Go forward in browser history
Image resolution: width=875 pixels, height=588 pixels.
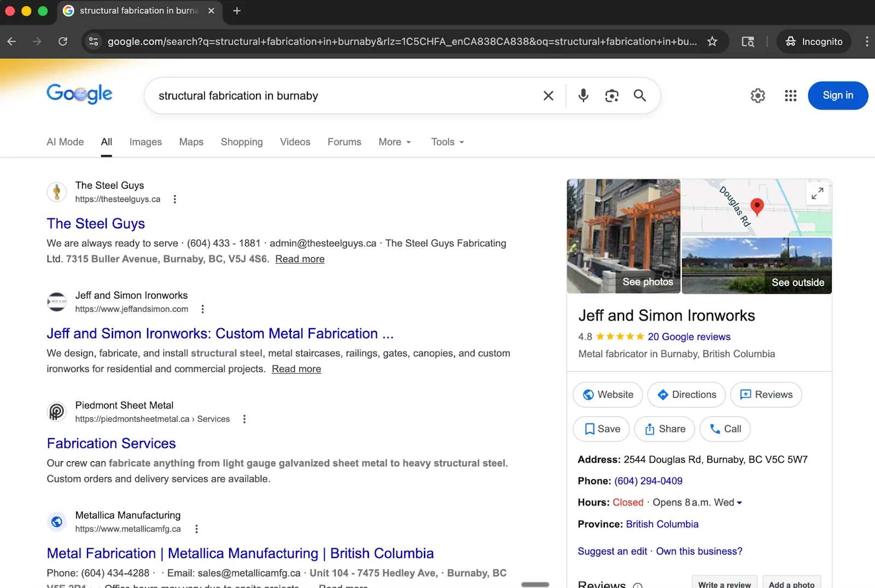coord(37,42)
